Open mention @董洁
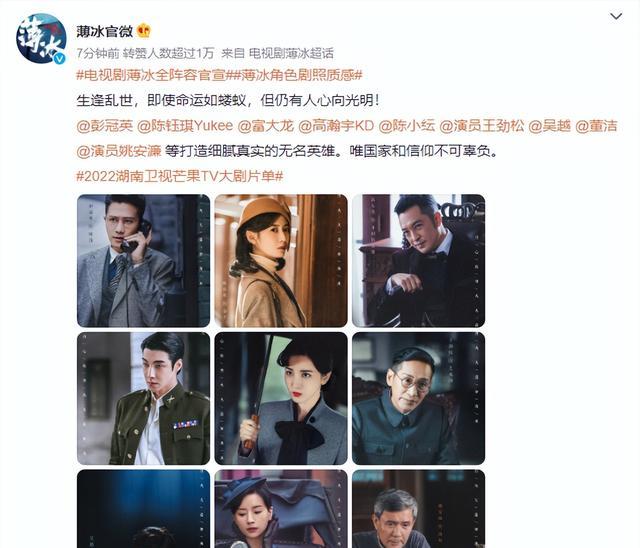The width and height of the screenshot is (640, 548). coord(596,126)
